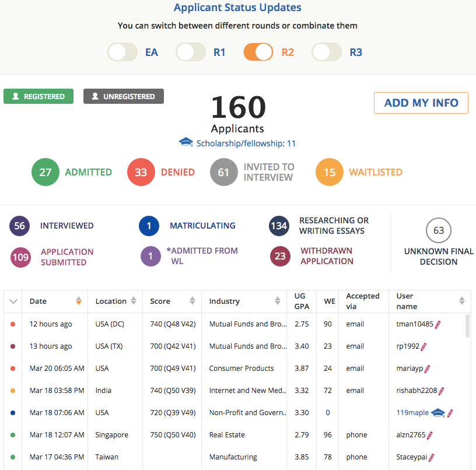This screenshot has height=470, width=476.
Task: Select the Unregistered filter tab
Action: (124, 97)
